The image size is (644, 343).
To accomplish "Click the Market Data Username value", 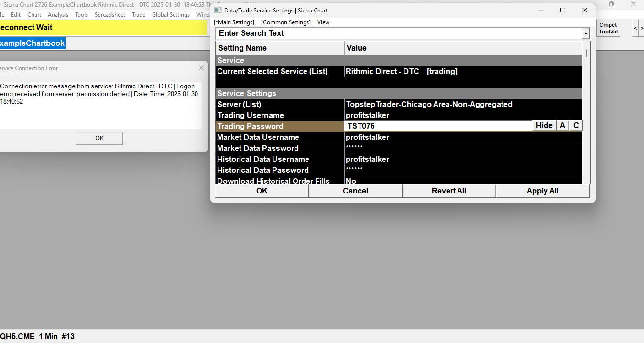I will click(x=463, y=137).
